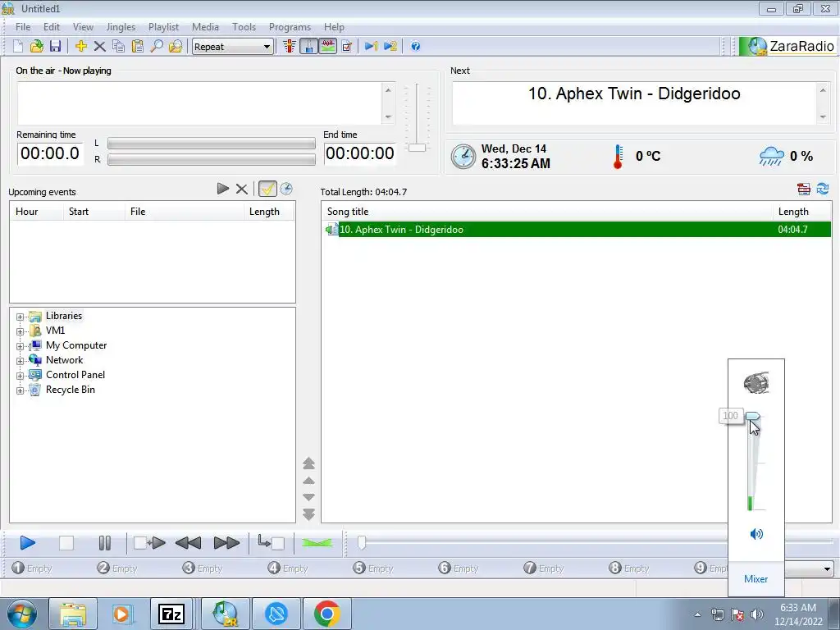Open the Jingles menu

pyautogui.click(x=121, y=27)
